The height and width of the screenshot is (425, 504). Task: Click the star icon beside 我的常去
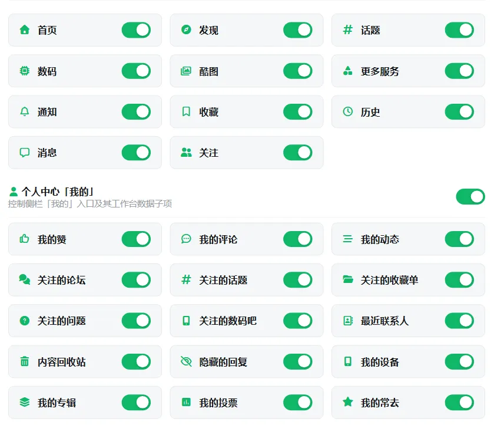click(348, 402)
